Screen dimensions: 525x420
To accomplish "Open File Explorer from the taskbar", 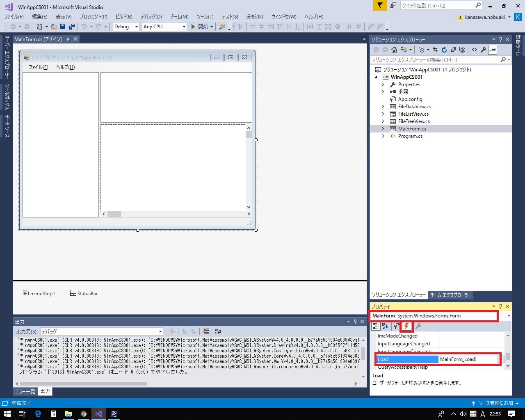I will pos(68,414).
